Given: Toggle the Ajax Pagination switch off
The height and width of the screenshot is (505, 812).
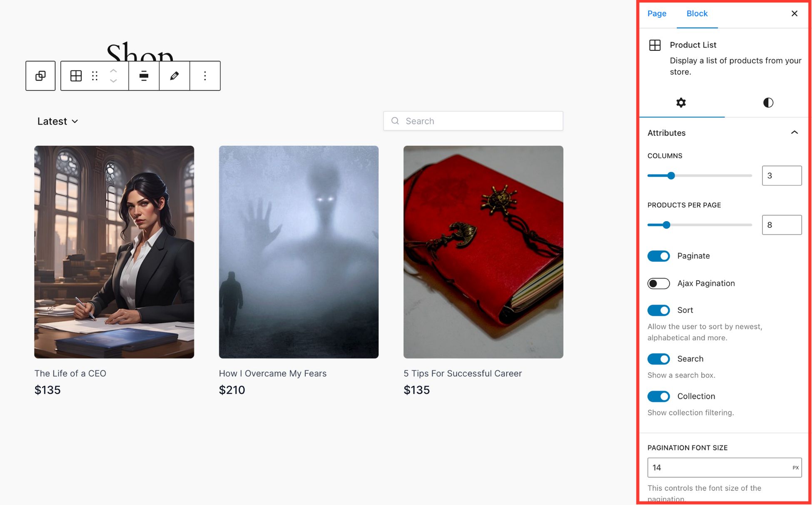Looking at the screenshot, I should click(x=658, y=283).
